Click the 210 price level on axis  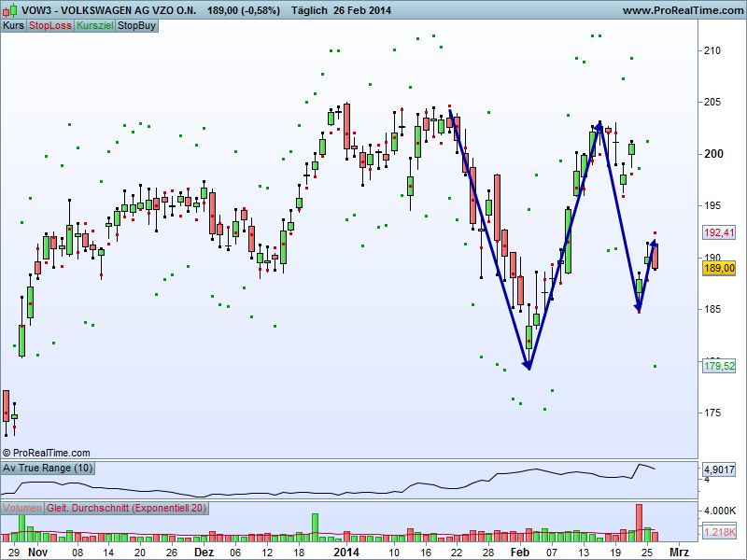pos(712,50)
